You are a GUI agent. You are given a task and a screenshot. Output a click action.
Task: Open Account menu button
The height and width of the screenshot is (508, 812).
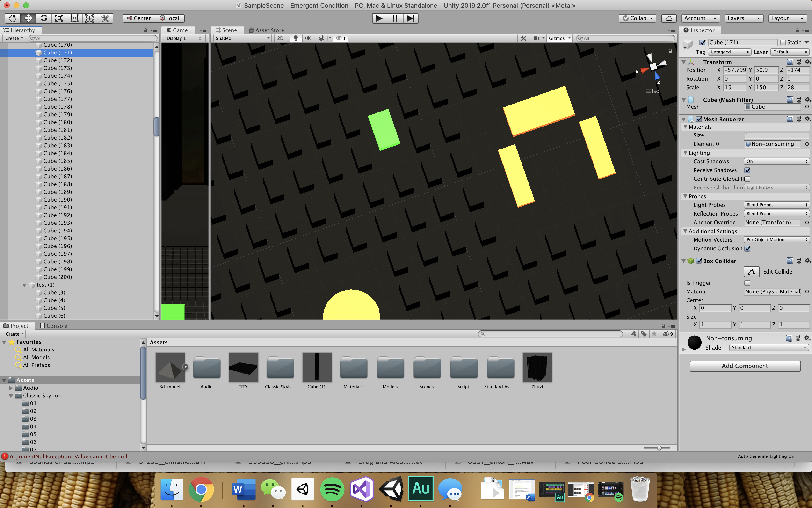coord(700,18)
